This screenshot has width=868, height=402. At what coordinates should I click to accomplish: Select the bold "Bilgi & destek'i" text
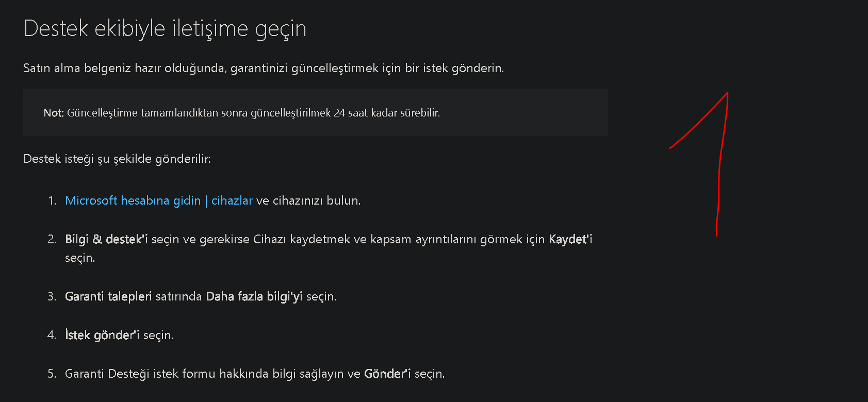[106, 239]
